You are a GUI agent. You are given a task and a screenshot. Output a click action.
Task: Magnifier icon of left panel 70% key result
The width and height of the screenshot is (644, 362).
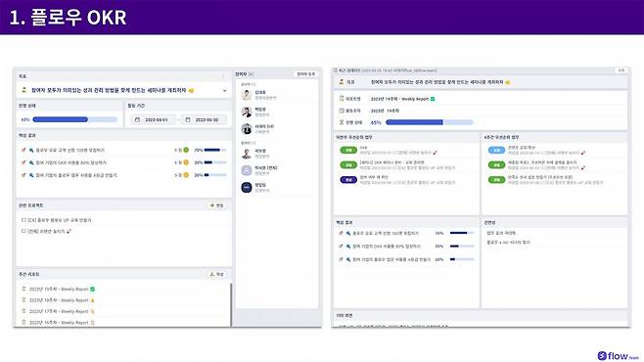pos(31,151)
